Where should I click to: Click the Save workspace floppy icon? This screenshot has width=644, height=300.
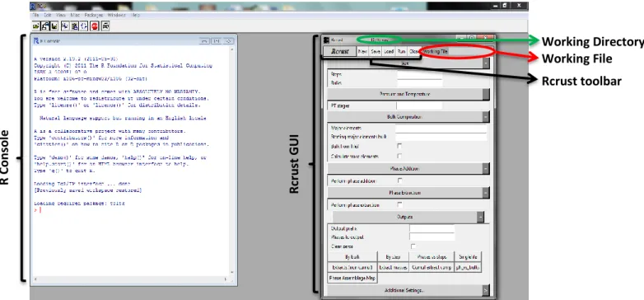[54, 26]
